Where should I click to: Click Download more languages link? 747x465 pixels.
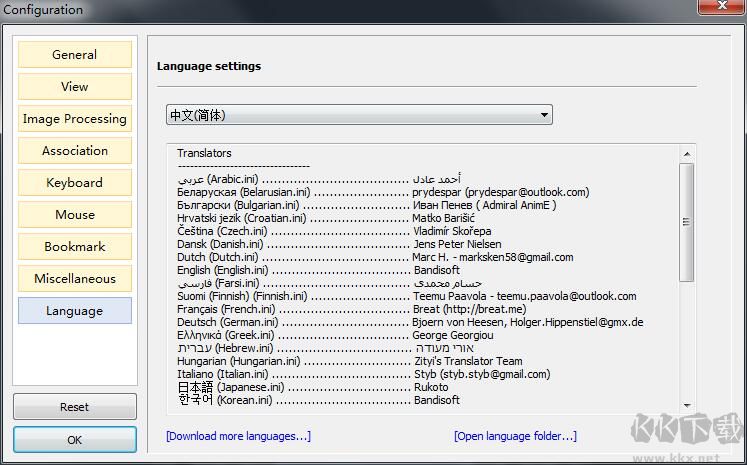[x=238, y=436]
